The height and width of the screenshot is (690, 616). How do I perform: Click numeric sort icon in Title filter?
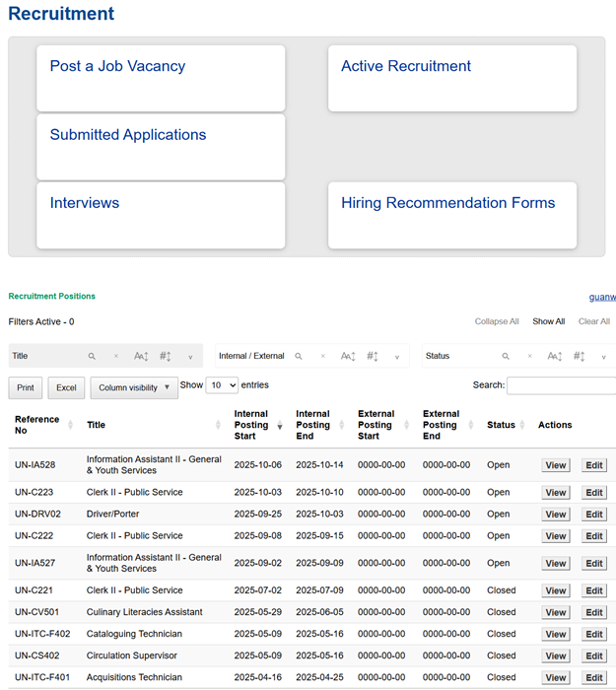point(166,356)
